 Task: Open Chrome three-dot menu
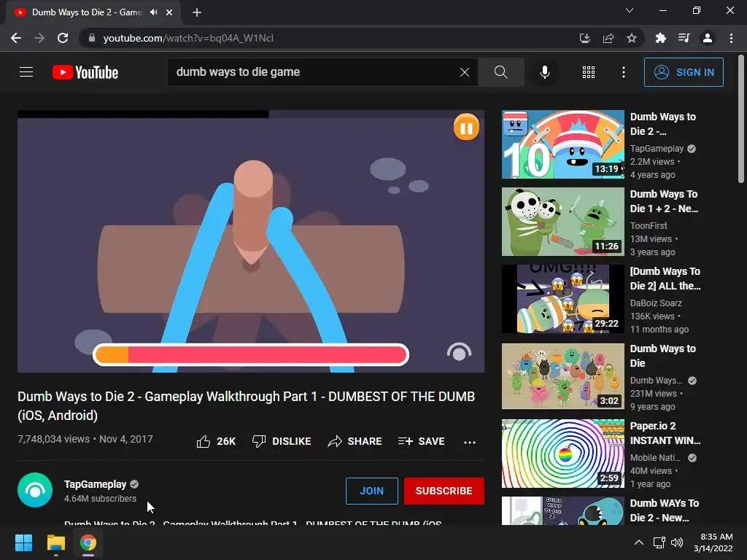tap(731, 38)
